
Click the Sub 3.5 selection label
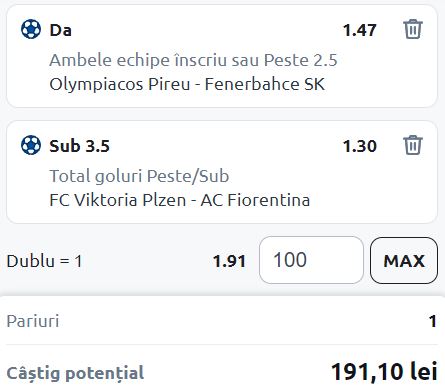click(80, 146)
